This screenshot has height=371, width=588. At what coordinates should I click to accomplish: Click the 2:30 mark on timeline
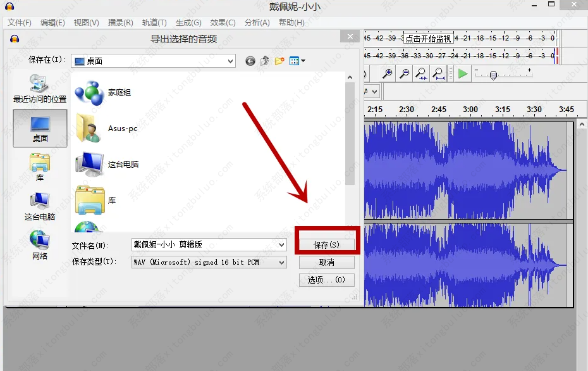[x=407, y=110]
